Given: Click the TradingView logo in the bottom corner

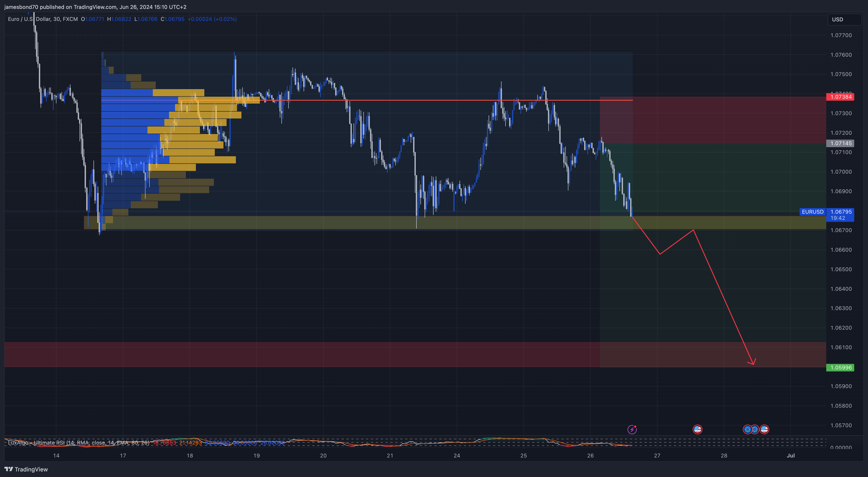Looking at the screenshot, I should tap(26, 469).
